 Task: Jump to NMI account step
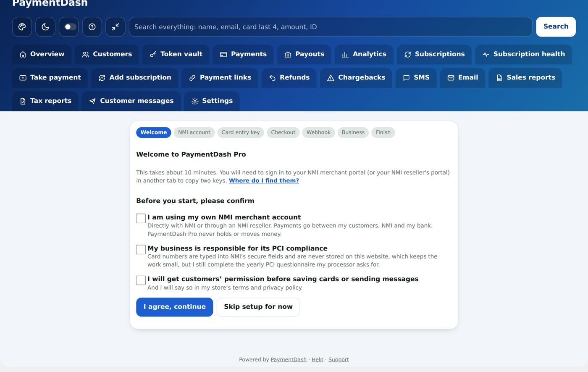click(x=194, y=132)
